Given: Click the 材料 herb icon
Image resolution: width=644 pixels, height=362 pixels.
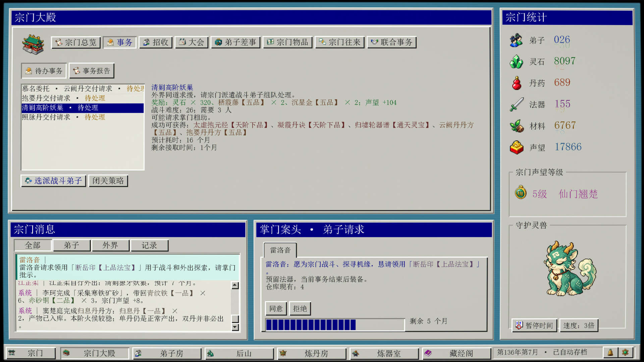Looking at the screenshot, I should (517, 126).
